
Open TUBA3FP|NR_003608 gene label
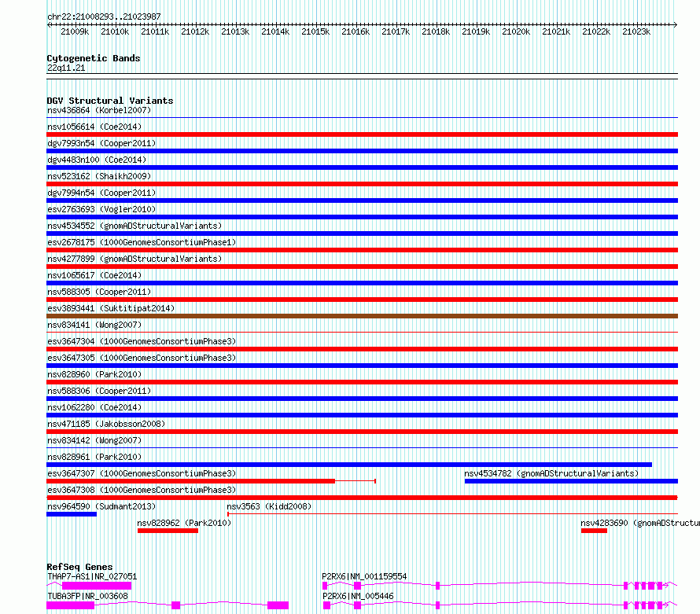coord(87,596)
